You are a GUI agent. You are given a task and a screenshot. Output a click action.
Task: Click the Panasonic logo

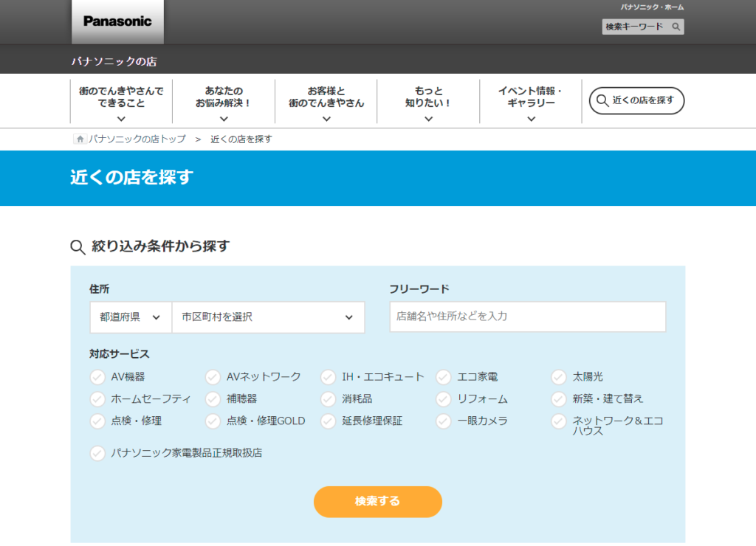[117, 21]
